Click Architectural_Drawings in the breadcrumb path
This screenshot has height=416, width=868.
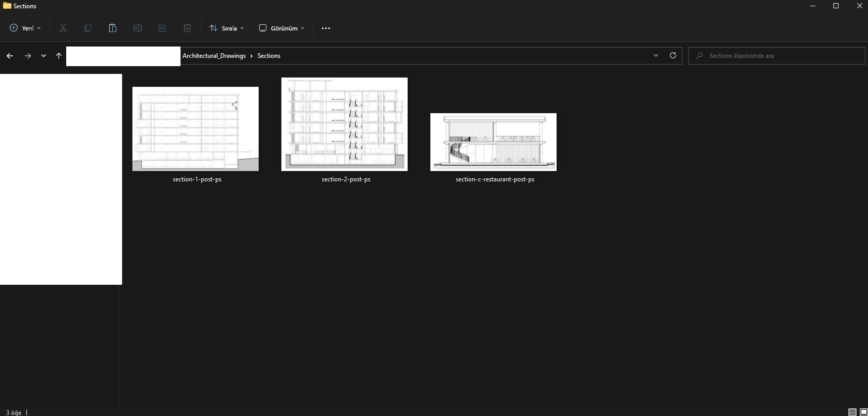[214, 56]
